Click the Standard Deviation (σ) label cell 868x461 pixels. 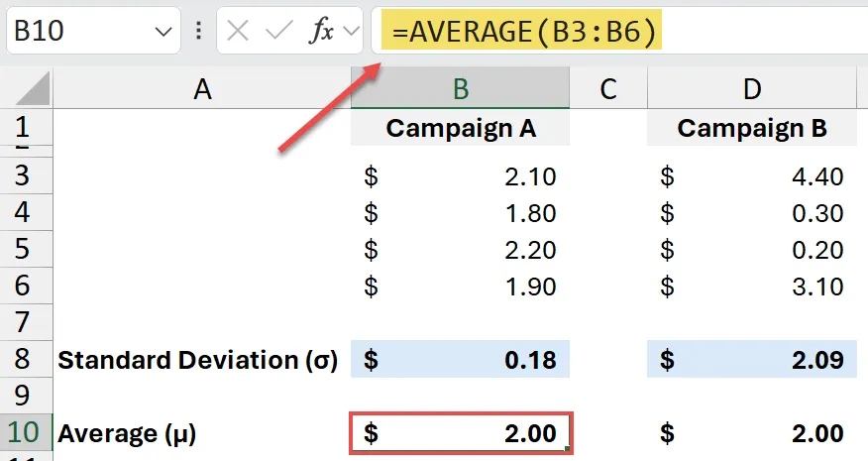click(x=198, y=360)
